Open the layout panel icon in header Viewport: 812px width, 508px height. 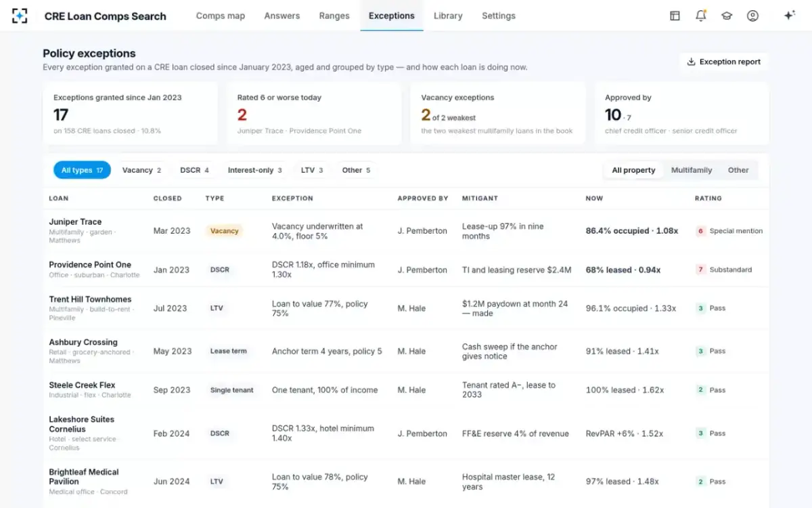675,16
